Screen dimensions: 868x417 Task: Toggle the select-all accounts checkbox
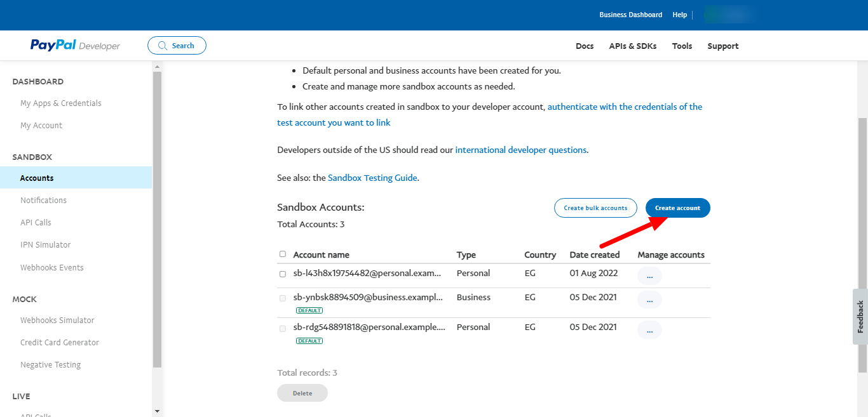click(x=283, y=254)
